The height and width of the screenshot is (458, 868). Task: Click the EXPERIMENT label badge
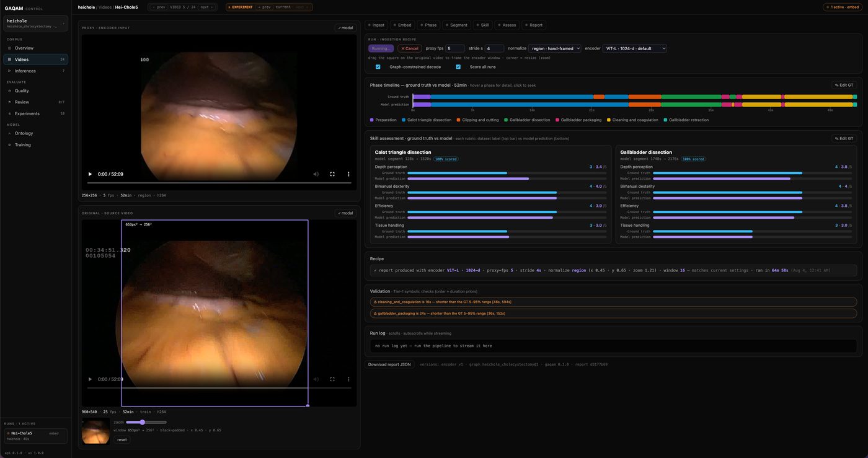pos(241,7)
